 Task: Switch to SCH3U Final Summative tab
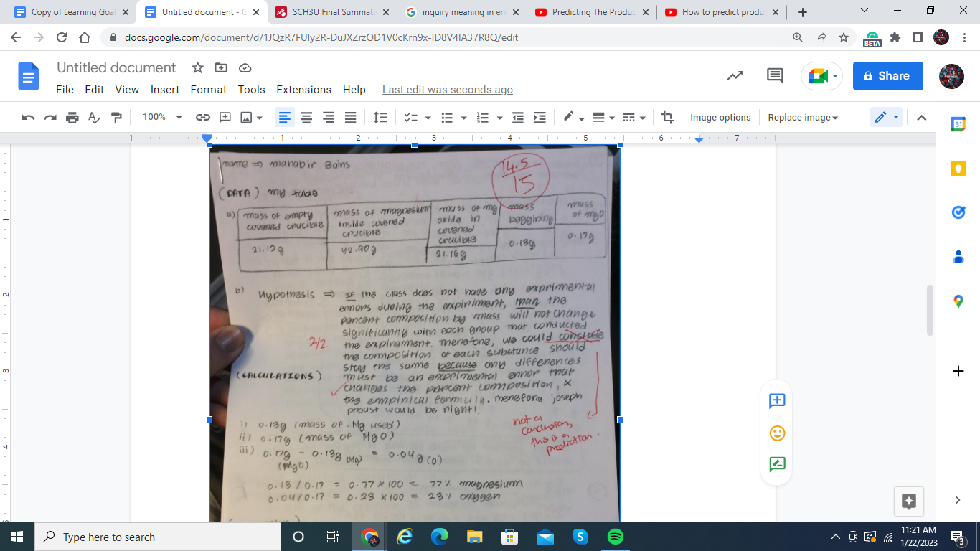tap(334, 12)
